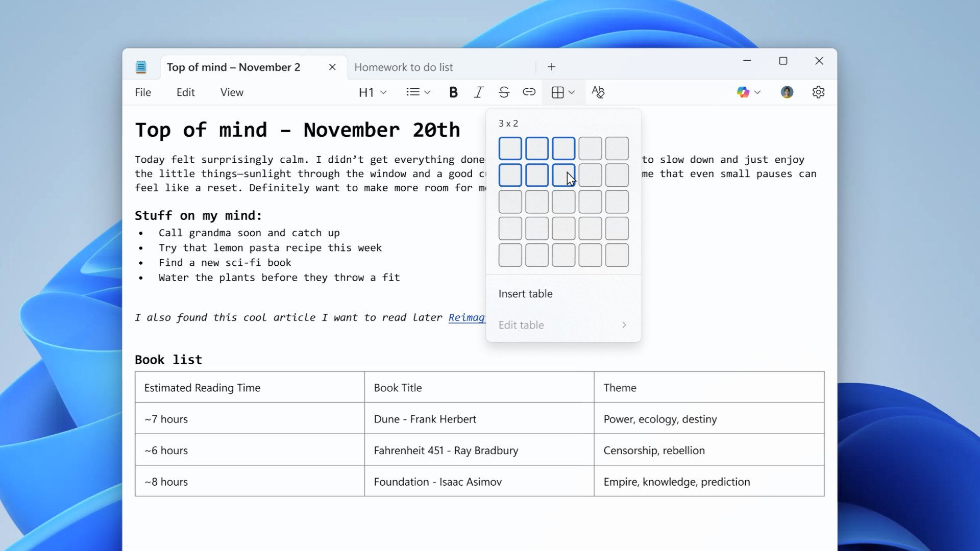The width and height of the screenshot is (980, 551).
Task: Toggle bold formatting
Action: [453, 92]
